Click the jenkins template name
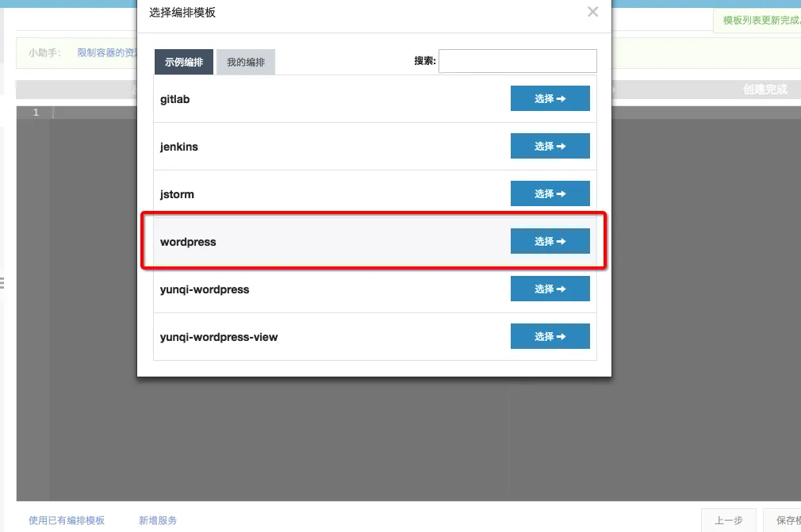Screen dimensions: 801x532 (x=178, y=147)
